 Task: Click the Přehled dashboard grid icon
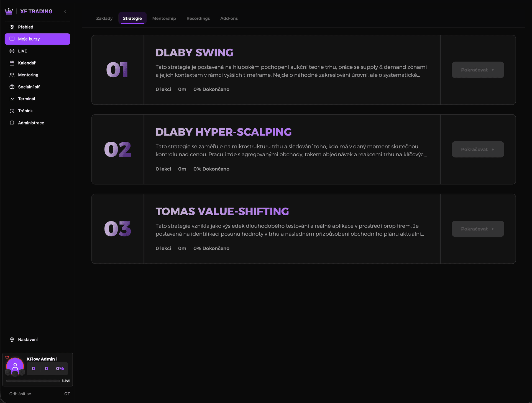click(x=12, y=27)
